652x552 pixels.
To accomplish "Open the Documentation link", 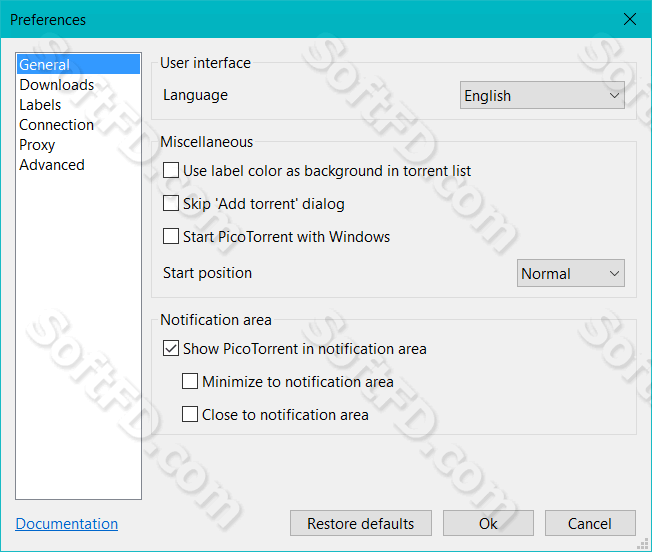I will click(x=67, y=524).
